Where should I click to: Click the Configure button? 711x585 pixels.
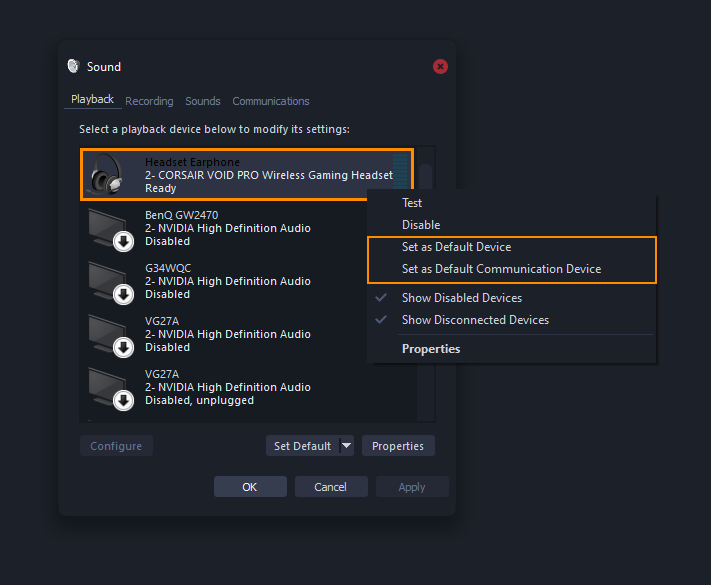[116, 446]
